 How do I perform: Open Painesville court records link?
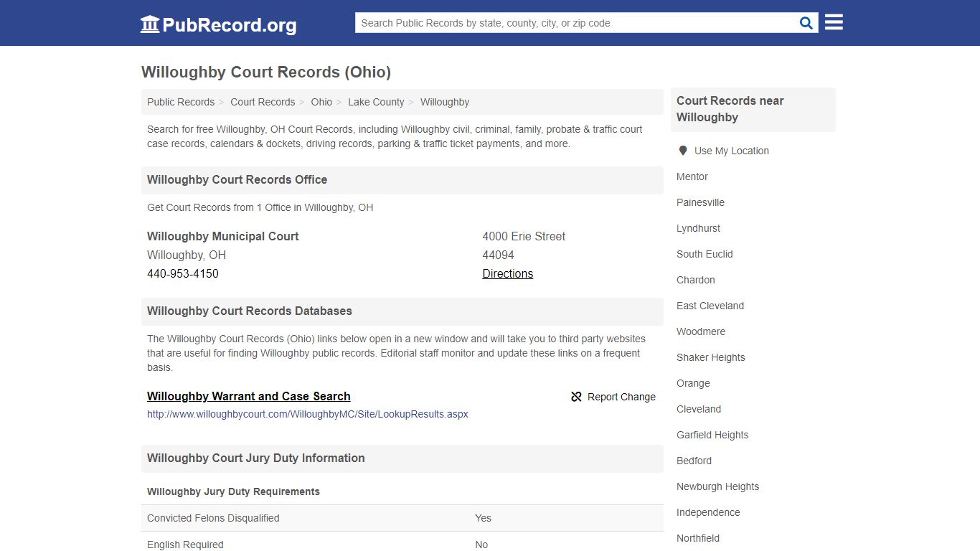(700, 202)
